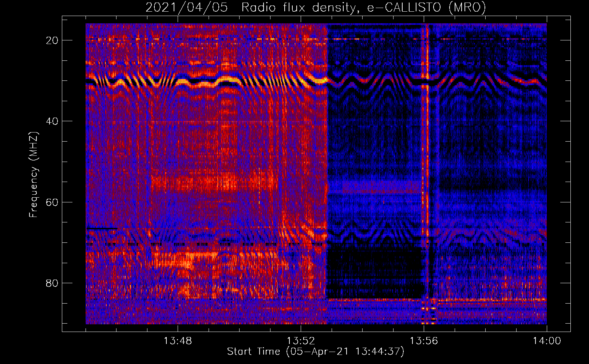Click the 'Start Time (05-Apr-21 13:44:37)' x-axis label
The width and height of the screenshot is (589, 364).
(x=316, y=352)
